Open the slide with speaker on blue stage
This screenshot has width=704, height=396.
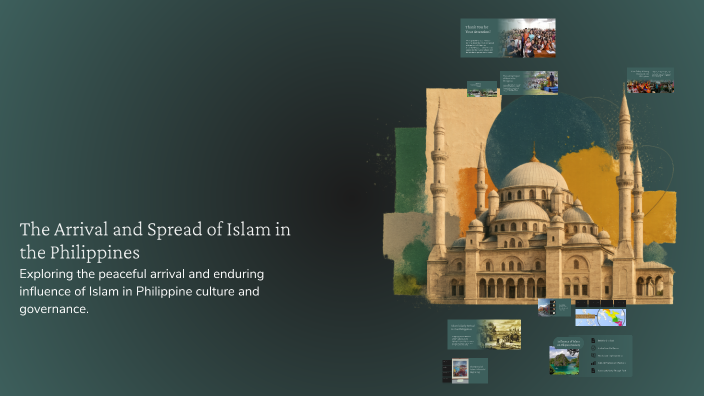[529, 83]
